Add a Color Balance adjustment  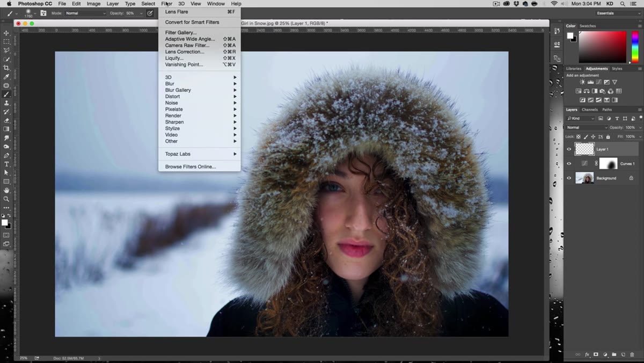587,91
